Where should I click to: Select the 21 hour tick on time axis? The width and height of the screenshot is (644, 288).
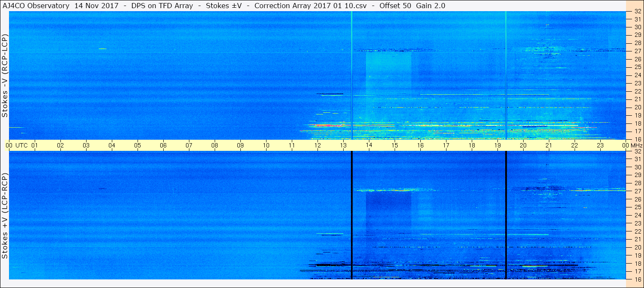click(x=549, y=145)
